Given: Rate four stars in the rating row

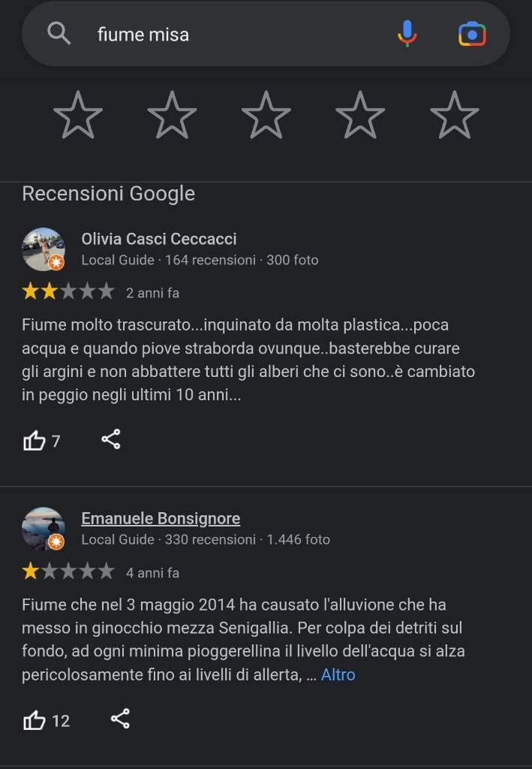Looking at the screenshot, I should coord(360,115).
